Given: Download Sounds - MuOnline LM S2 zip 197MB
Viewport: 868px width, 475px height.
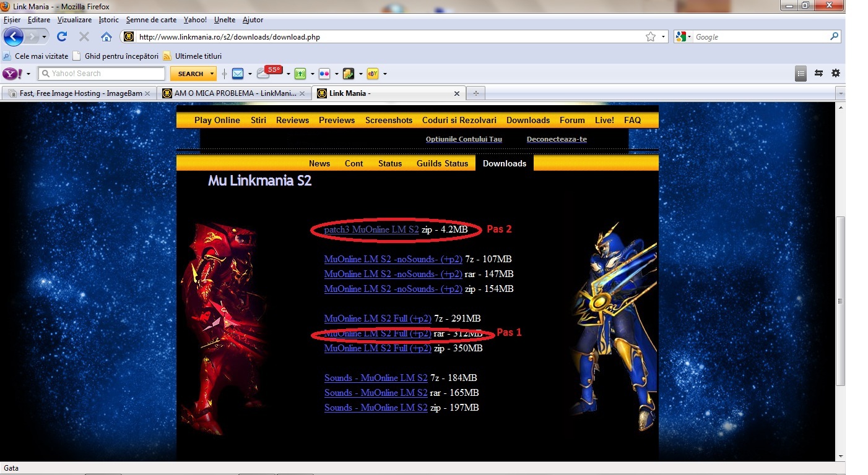Looking at the screenshot, I should pos(376,408).
